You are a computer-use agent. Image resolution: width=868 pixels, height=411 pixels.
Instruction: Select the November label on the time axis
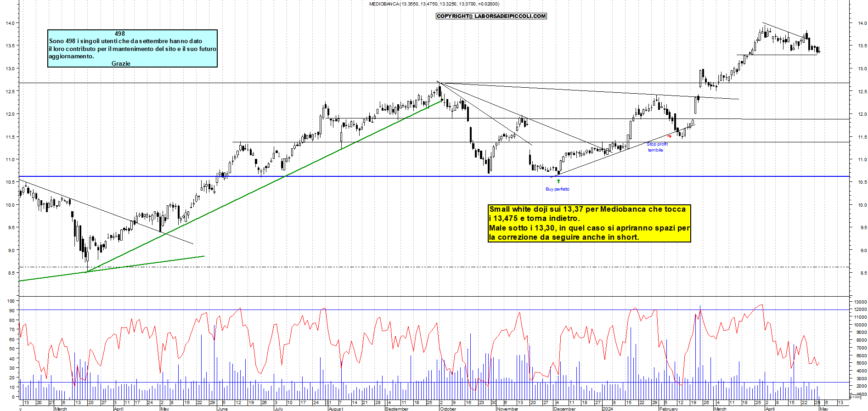click(507, 409)
